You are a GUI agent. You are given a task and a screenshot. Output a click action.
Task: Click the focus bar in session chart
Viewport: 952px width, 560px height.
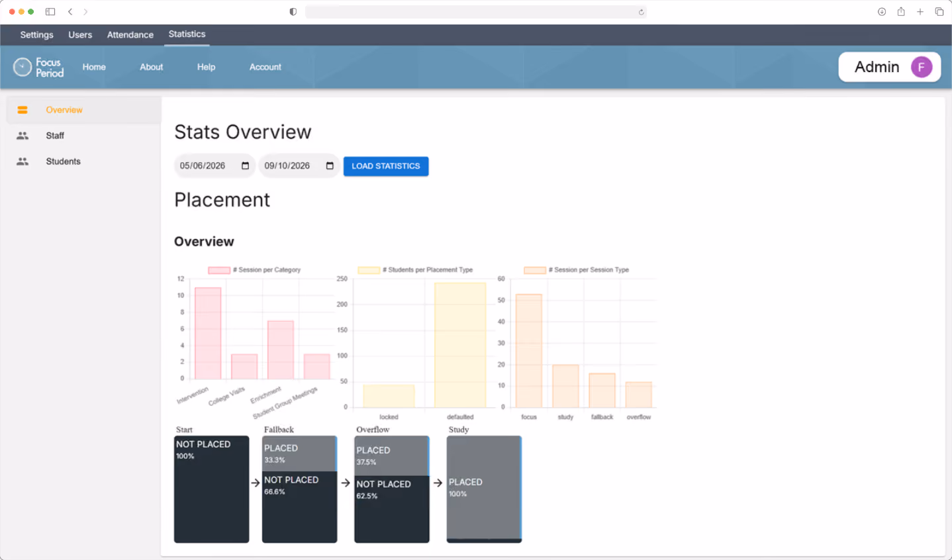(x=529, y=351)
